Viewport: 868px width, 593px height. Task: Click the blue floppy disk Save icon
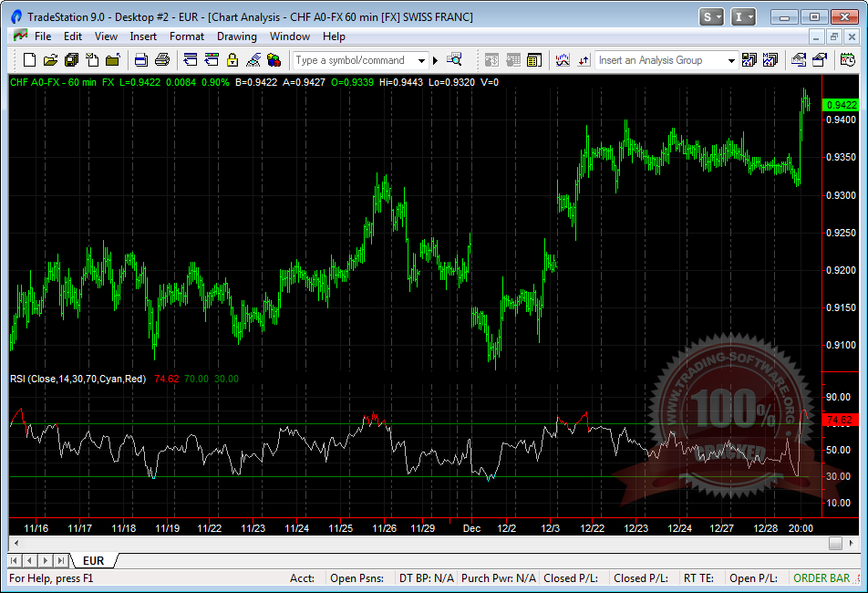pyautogui.click(x=141, y=60)
